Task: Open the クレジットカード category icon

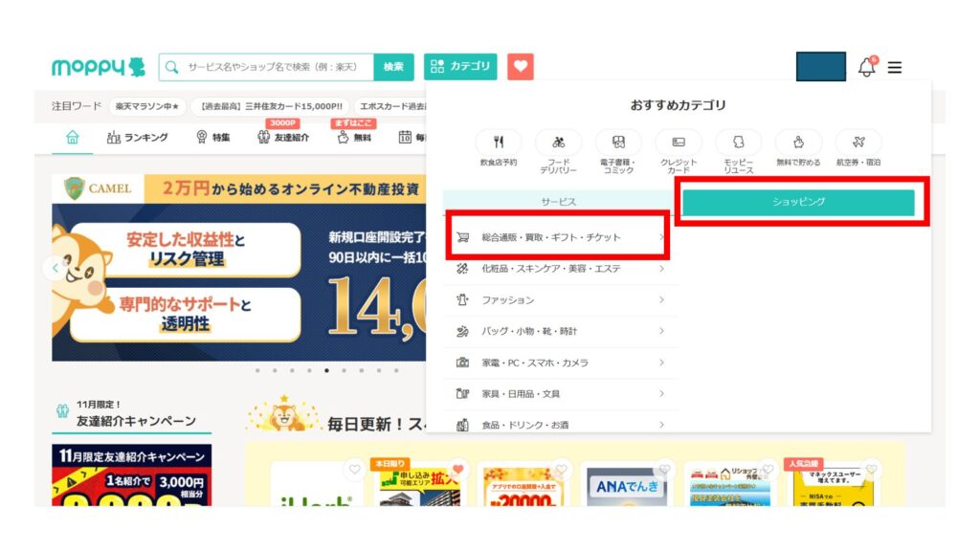Action: tap(679, 143)
